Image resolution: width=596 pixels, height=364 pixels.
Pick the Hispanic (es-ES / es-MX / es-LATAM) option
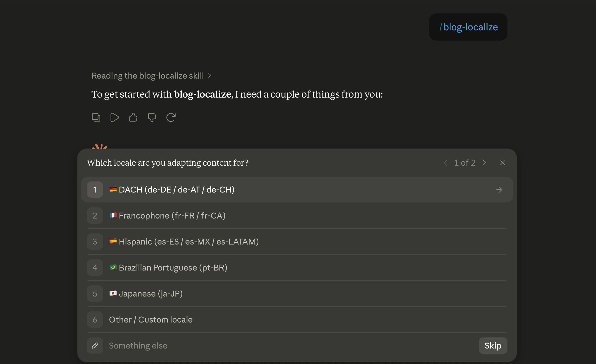(297, 242)
